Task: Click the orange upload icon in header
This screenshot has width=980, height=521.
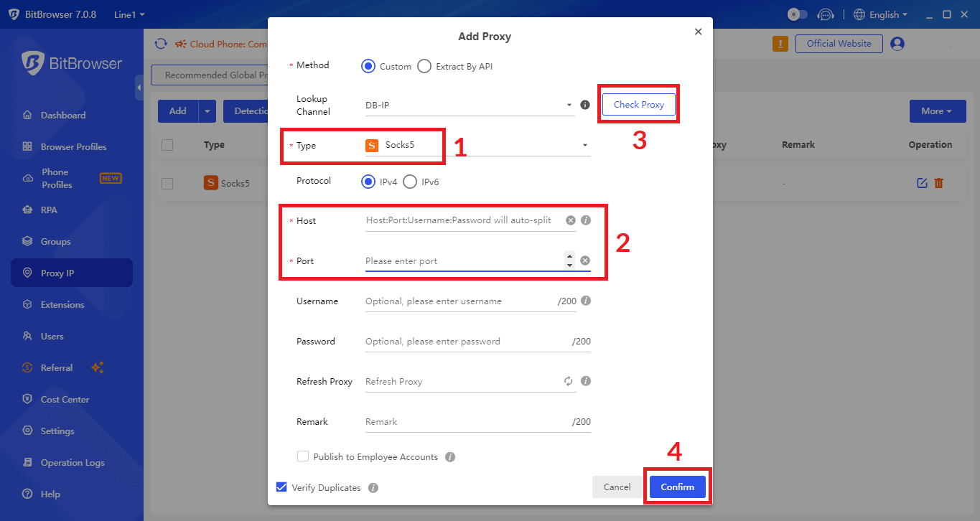Action: pyautogui.click(x=780, y=44)
